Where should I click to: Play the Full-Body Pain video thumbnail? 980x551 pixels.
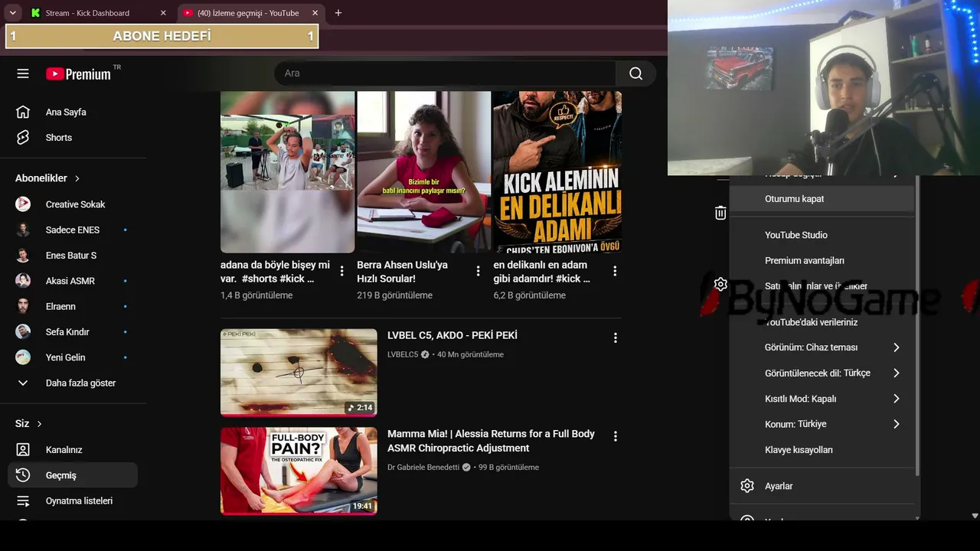(x=299, y=471)
